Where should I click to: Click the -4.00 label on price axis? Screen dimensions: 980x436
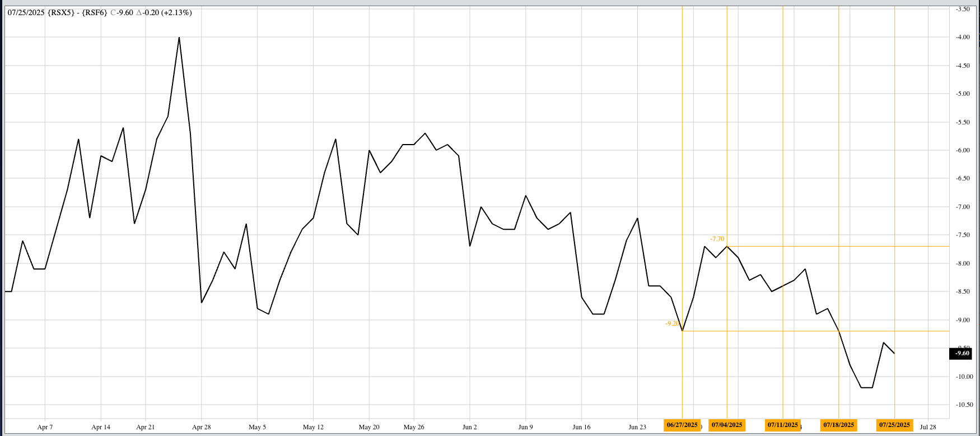[963, 37]
